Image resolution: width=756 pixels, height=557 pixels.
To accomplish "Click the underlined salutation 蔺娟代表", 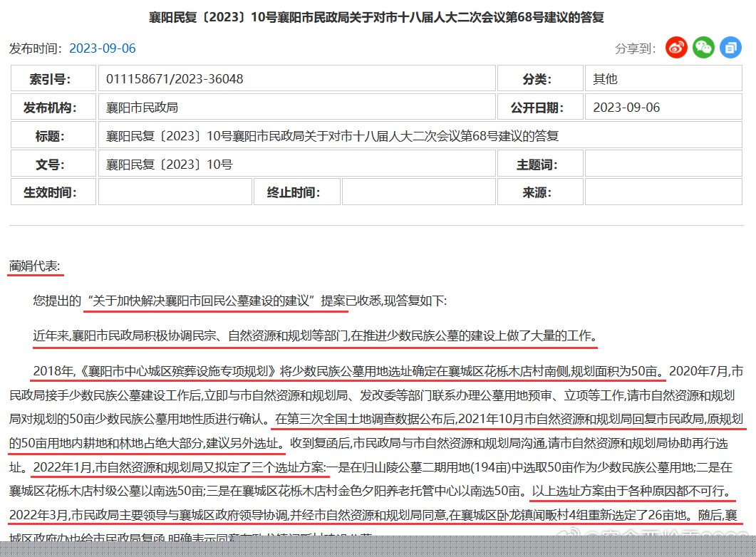I will pyautogui.click(x=35, y=266).
